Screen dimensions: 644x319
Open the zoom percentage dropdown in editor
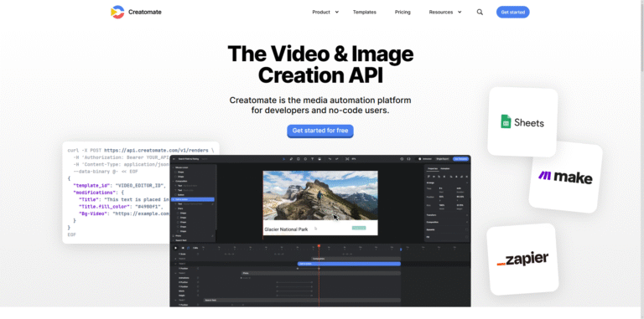(355, 159)
